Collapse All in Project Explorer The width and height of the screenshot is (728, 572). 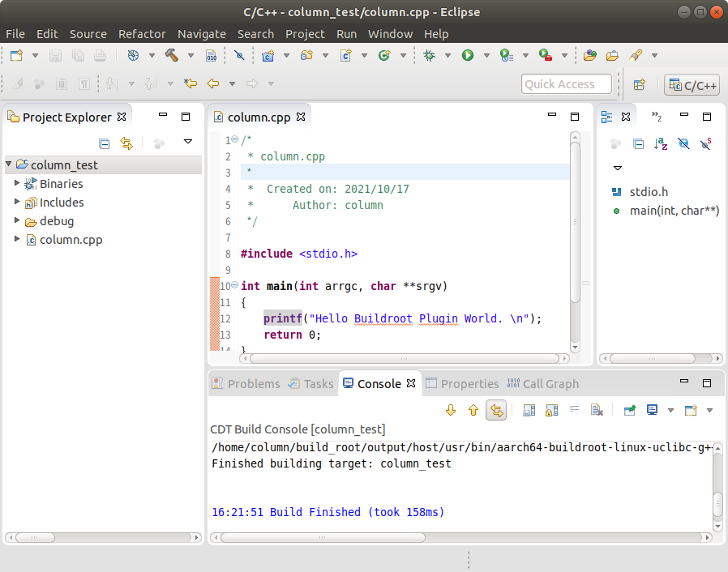point(105,144)
